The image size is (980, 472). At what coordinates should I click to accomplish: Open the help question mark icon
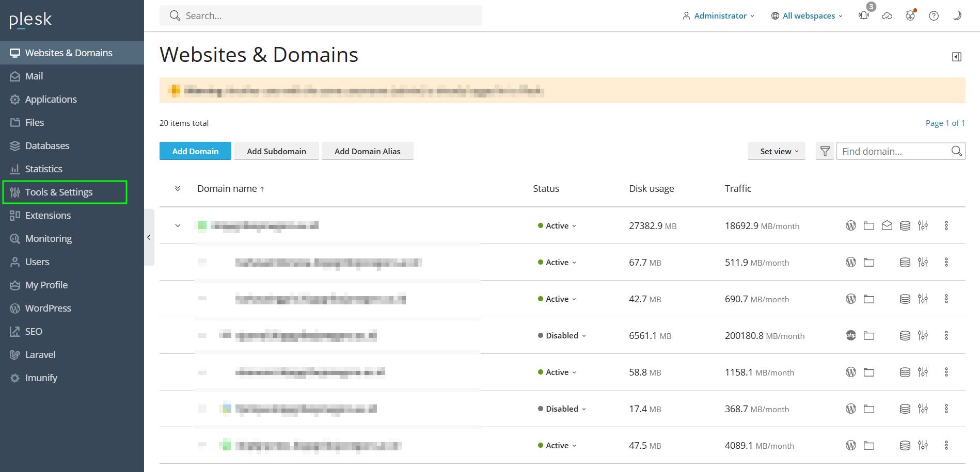(x=934, y=15)
